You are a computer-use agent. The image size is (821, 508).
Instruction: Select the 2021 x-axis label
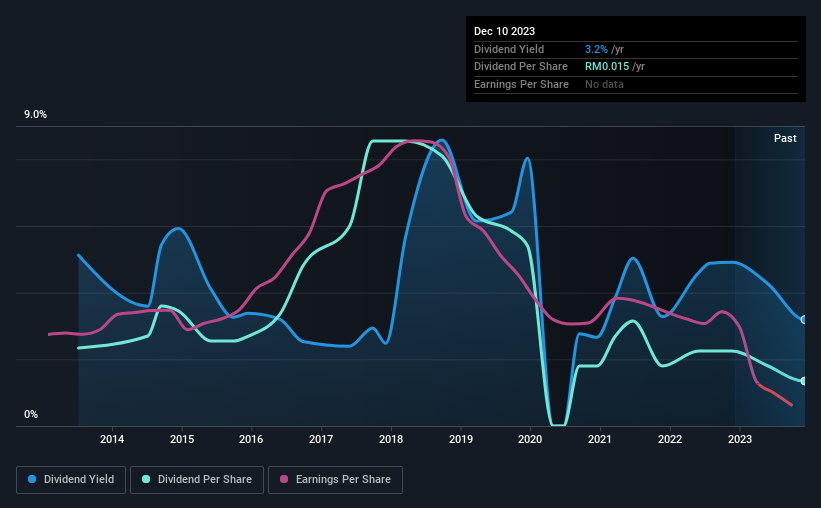click(600, 439)
